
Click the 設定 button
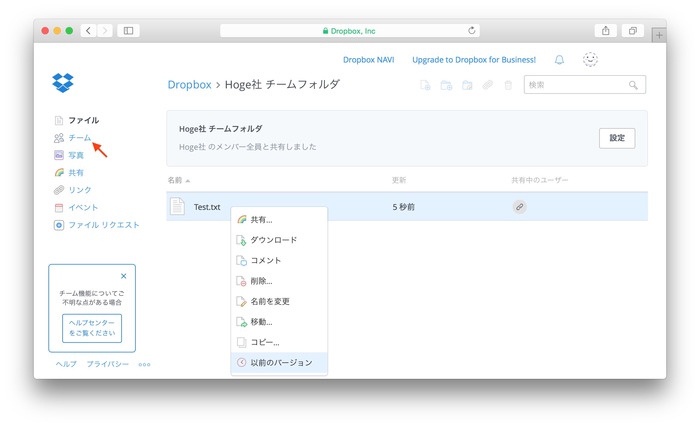(617, 138)
